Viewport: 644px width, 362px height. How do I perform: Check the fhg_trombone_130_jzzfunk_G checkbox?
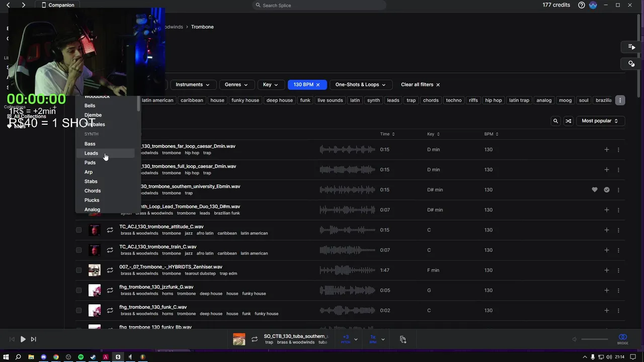click(x=78, y=290)
